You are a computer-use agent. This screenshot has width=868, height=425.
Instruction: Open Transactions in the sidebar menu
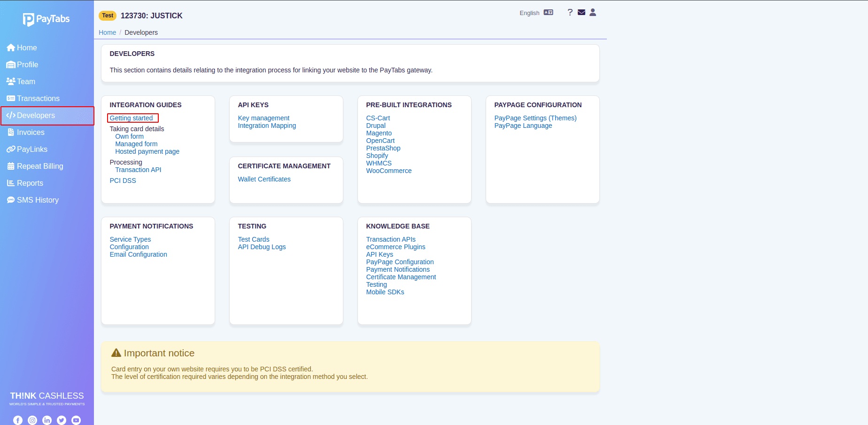pyautogui.click(x=39, y=99)
